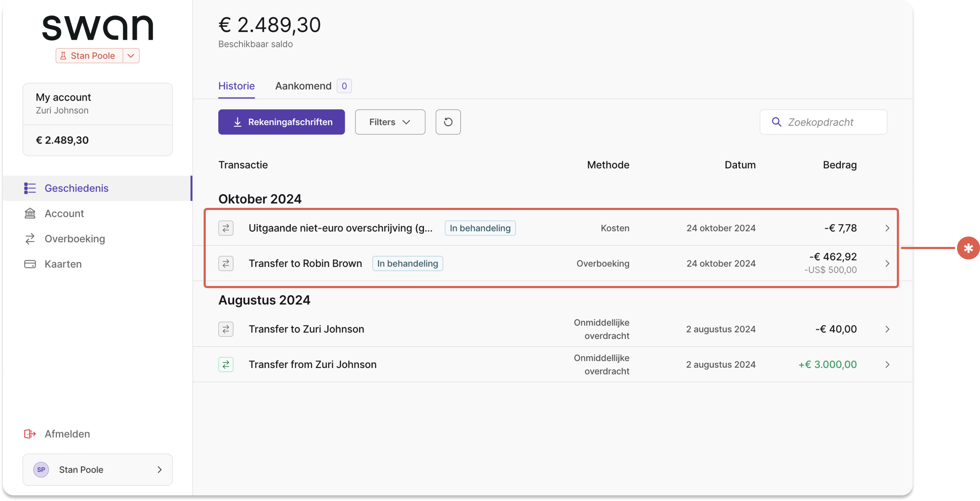Click the Afmelden logout icon

30,434
